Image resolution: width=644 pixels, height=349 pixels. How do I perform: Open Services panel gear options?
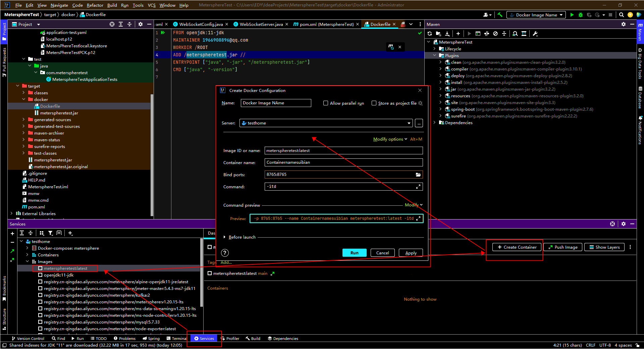(x=624, y=224)
